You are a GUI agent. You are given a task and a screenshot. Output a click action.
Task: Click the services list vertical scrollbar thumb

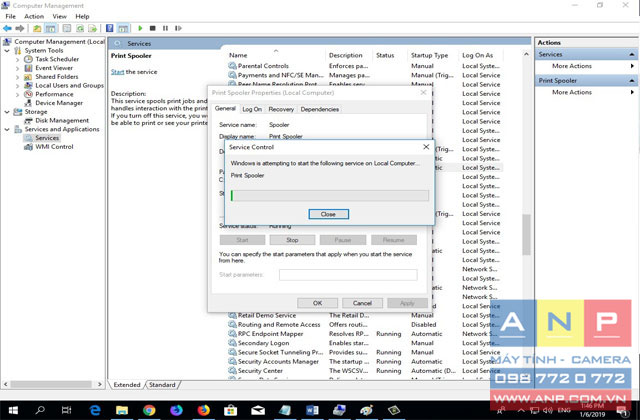(526, 234)
